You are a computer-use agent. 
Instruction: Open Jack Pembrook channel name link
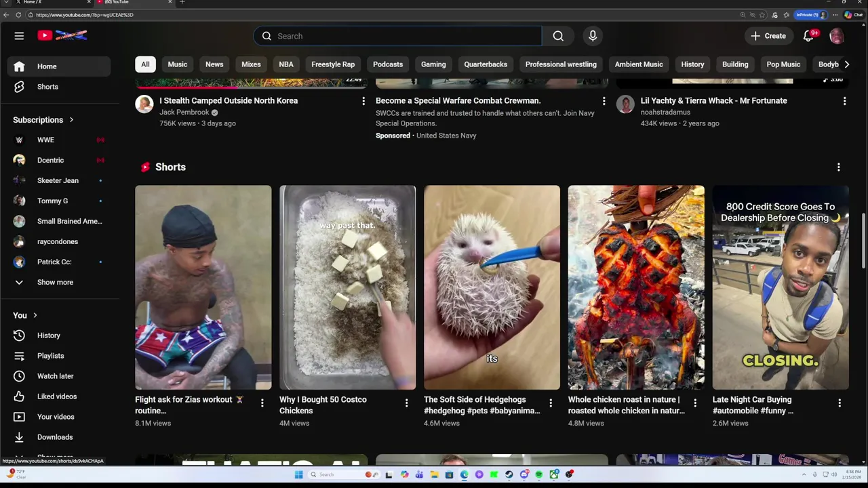184,113
